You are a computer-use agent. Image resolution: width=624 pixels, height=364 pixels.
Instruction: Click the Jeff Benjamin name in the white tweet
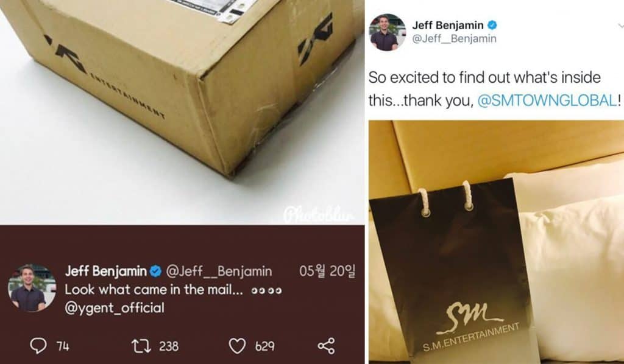[x=448, y=26]
